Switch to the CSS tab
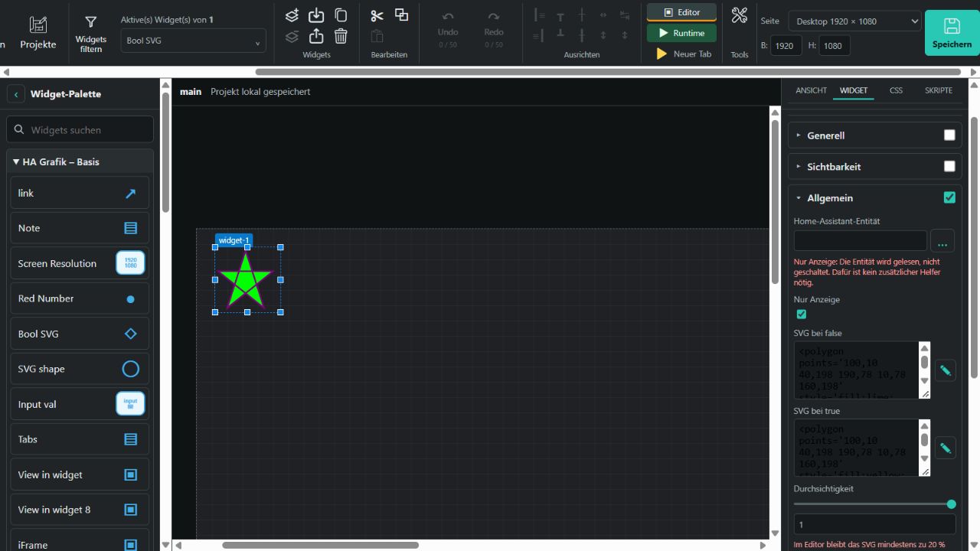 tap(896, 90)
